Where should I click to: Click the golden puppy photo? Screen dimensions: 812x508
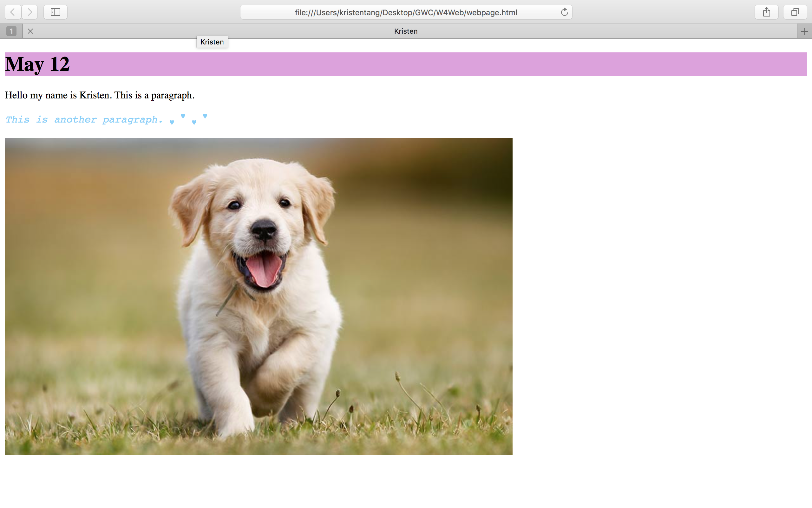coord(259,296)
